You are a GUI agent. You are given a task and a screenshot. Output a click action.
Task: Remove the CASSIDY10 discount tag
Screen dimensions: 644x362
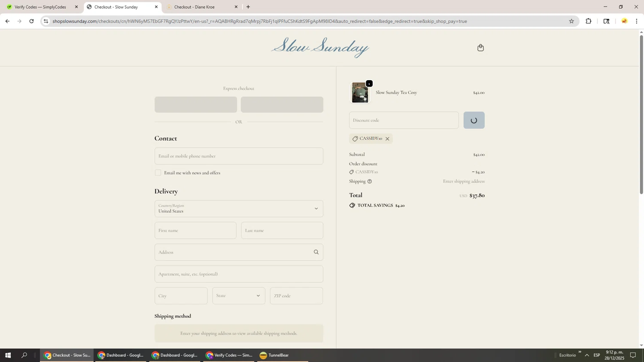click(387, 139)
